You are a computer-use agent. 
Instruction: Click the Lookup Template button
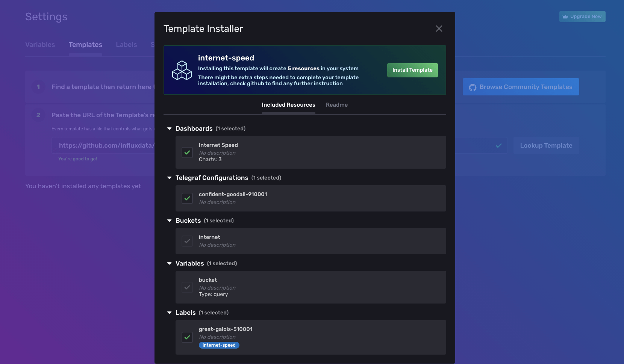pos(546,145)
